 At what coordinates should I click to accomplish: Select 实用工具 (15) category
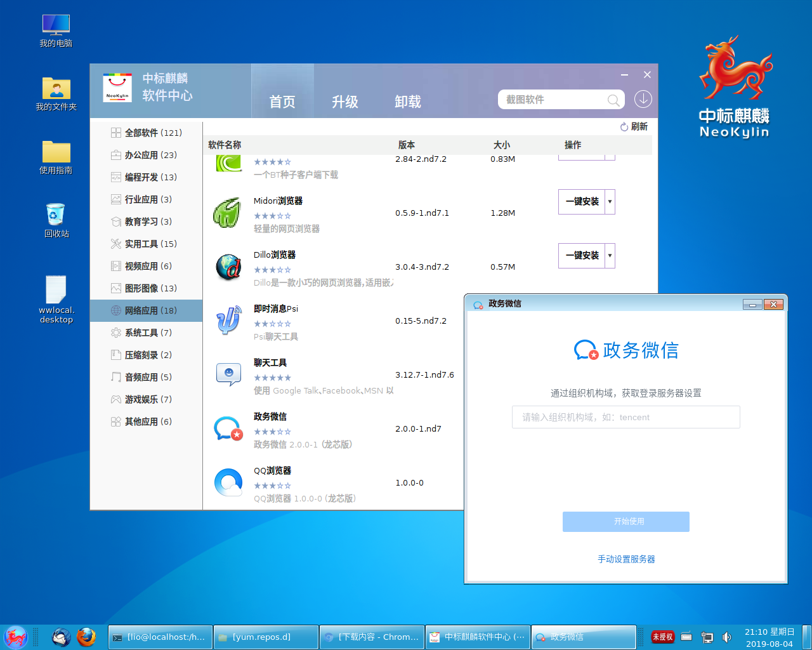(x=147, y=244)
